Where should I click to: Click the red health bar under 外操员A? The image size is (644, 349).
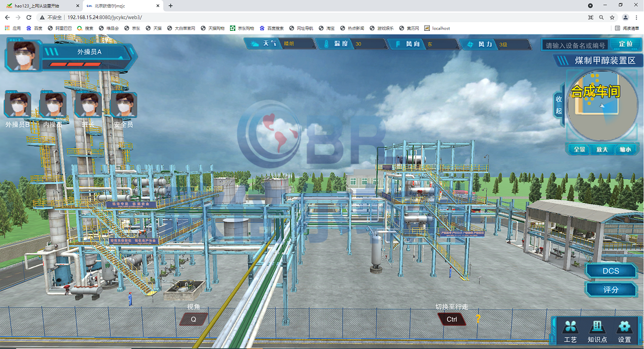point(76,64)
